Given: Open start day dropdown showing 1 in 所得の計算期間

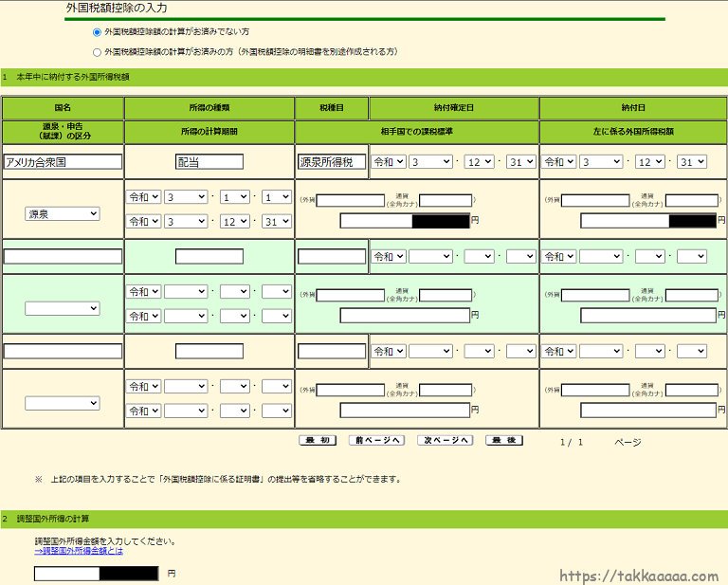Looking at the screenshot, I should (x=276, y=197).
